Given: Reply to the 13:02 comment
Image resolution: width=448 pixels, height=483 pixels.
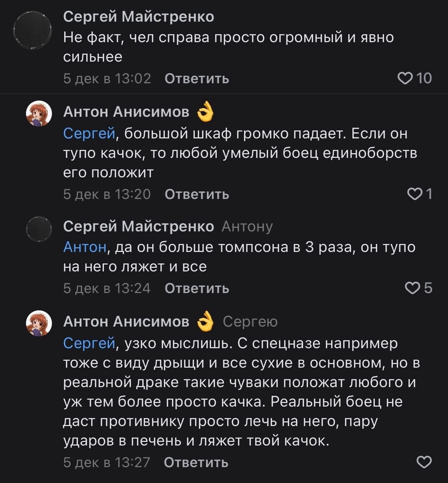Looking at the screenshot, I should click(197, 79).
